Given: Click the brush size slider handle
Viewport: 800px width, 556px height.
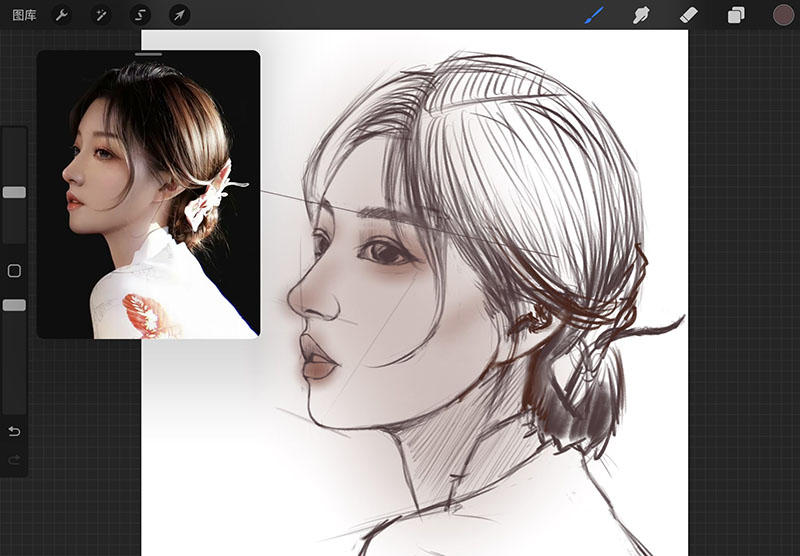Looking at the screenshot, I should tap(14, 192).
